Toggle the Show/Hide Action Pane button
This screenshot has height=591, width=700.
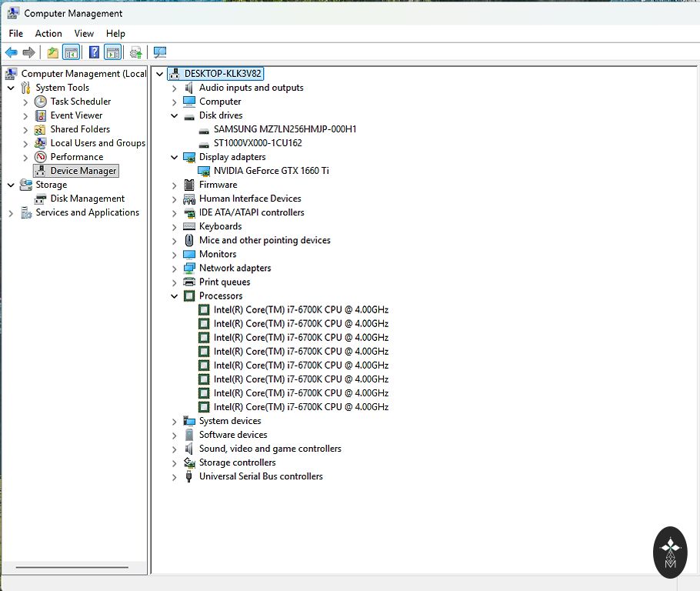click(113, 52)
